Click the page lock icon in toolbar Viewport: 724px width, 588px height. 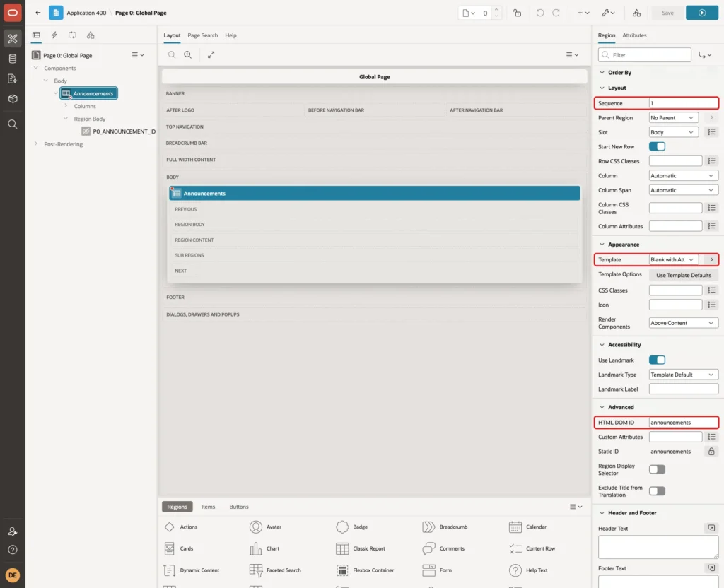coord(517,13)
